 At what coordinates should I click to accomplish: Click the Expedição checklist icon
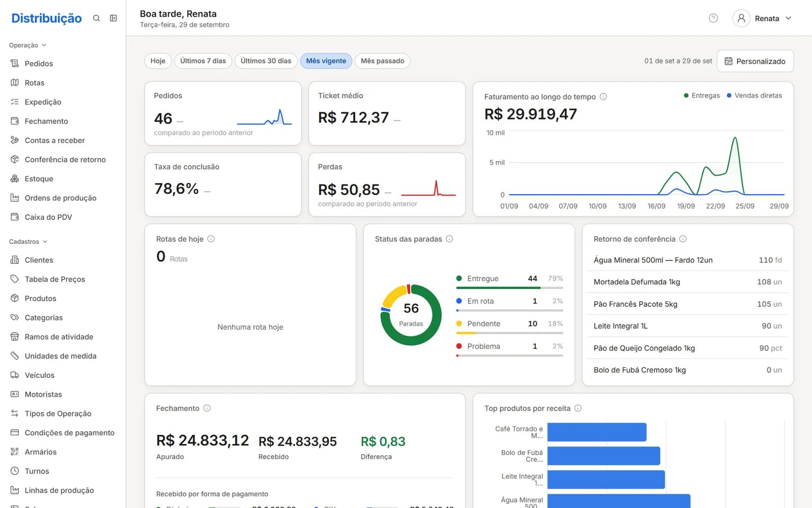(15, 102)
